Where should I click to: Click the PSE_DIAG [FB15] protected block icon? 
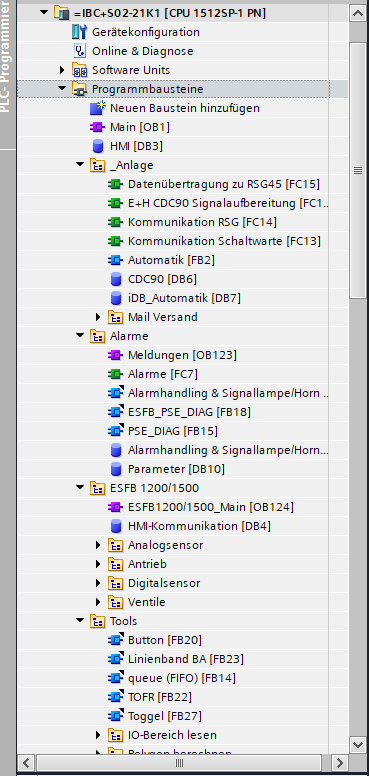point(116,431)
